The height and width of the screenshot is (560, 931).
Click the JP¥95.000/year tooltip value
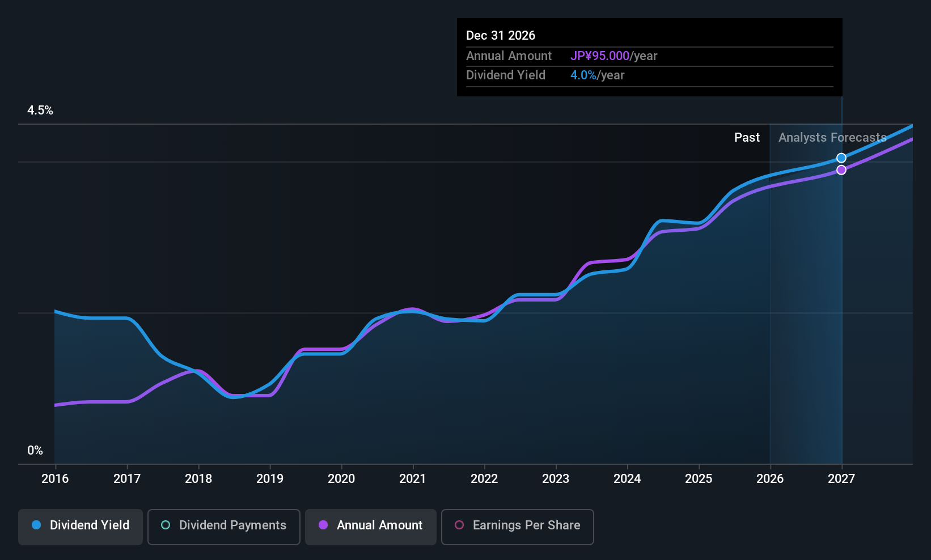pos(614,56)
